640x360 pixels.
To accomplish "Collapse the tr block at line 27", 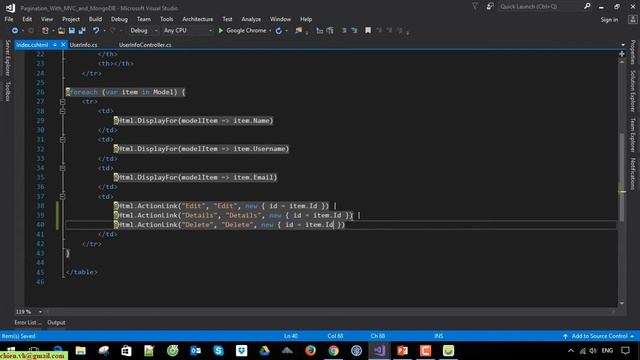I will 62,102.
